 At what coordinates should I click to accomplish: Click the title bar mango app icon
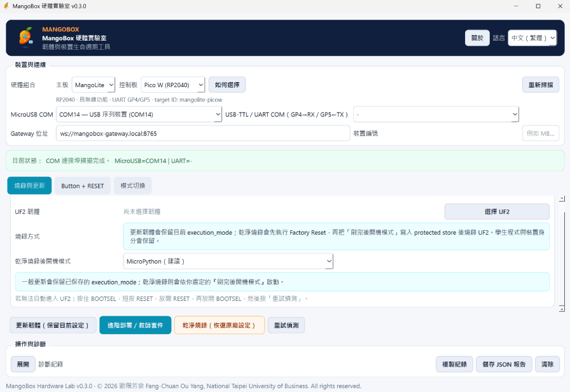click(x=6, y=6)
